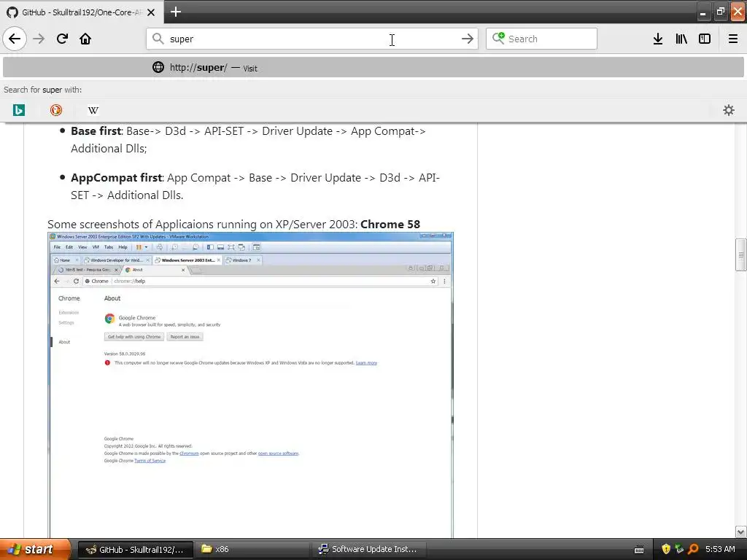Switch to Software Update Installation taskbar button
The width and height of the screenshot is (747, 560).
[368, 549]
